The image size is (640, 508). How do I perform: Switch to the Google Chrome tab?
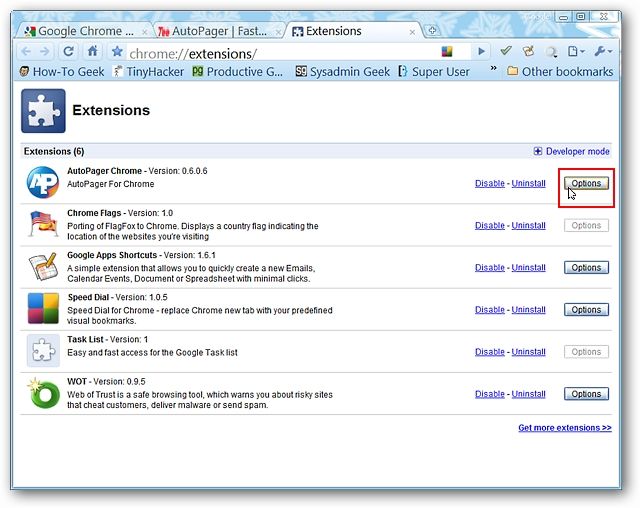(85, 31)
